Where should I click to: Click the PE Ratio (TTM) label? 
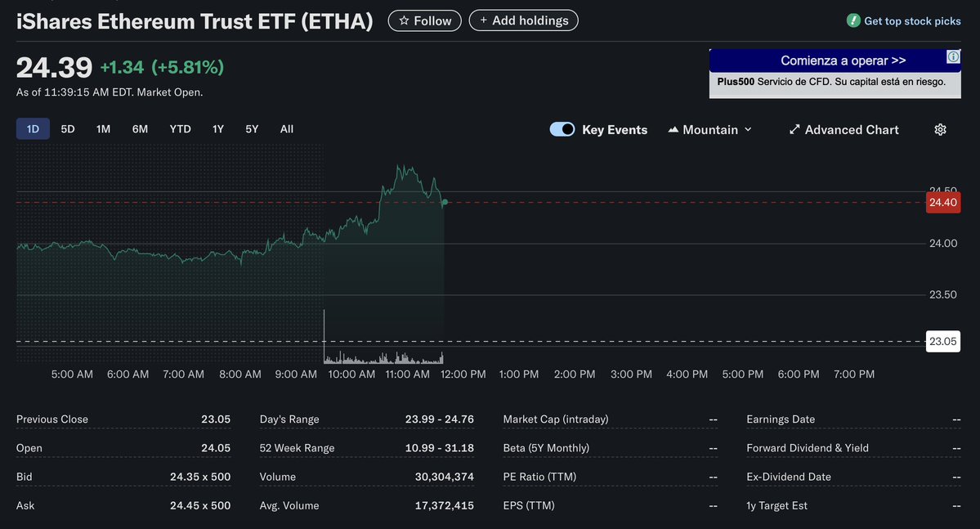click(539, 477)
